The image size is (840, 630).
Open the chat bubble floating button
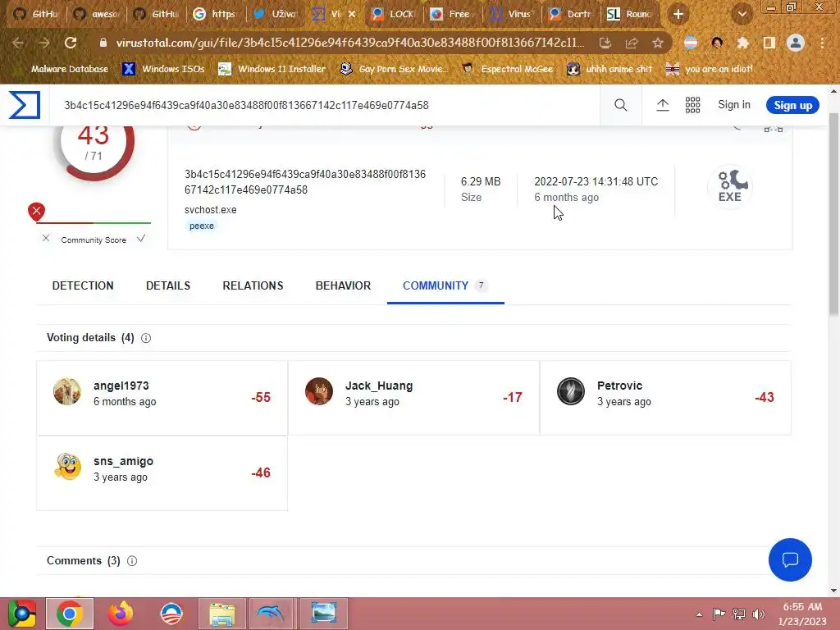click(x=790, y=559)
